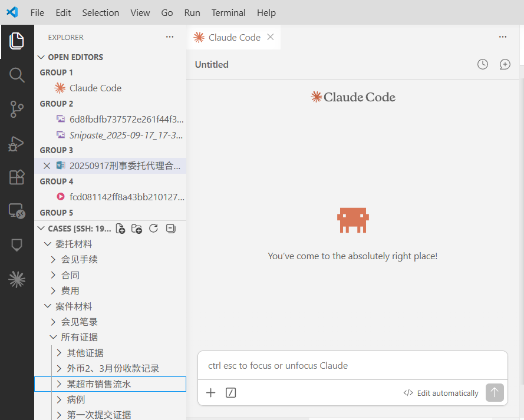Image resolution: width=524 pixels, height=420 pixels.
Task: Focus the Claude prompt input field
Action: 352,366
